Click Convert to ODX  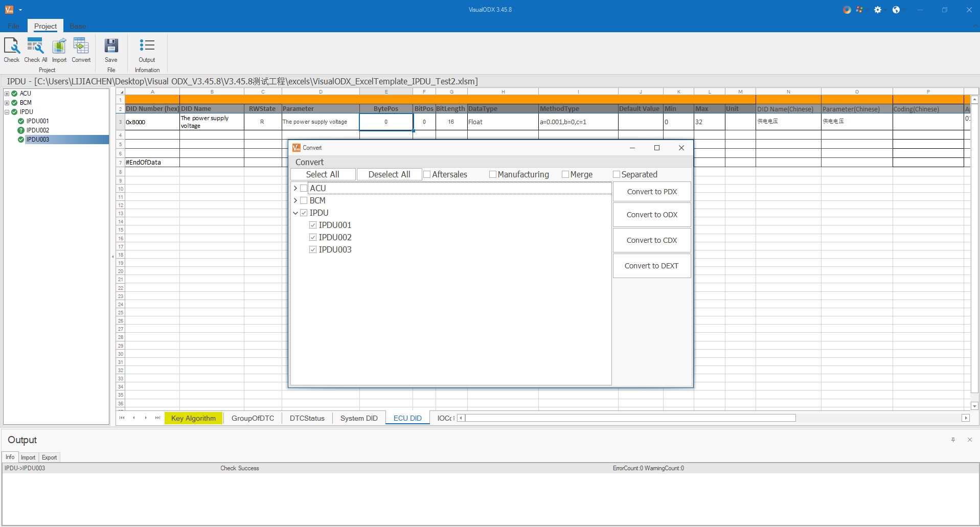(652, 215)
